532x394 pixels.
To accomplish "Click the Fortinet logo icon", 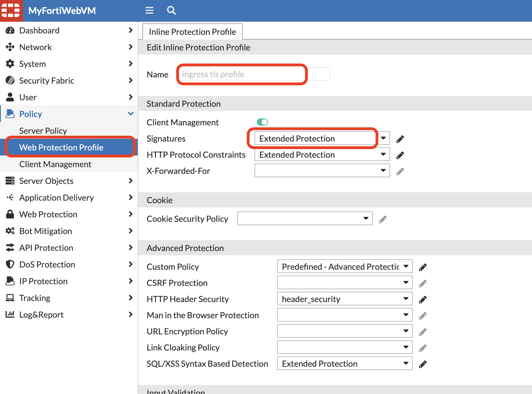I will [11, 11].
